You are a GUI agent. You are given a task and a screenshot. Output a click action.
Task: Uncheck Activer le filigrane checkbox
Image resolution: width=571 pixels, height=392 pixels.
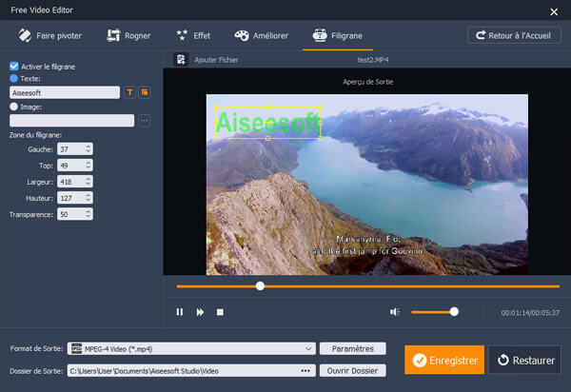(x=13, y=67)
